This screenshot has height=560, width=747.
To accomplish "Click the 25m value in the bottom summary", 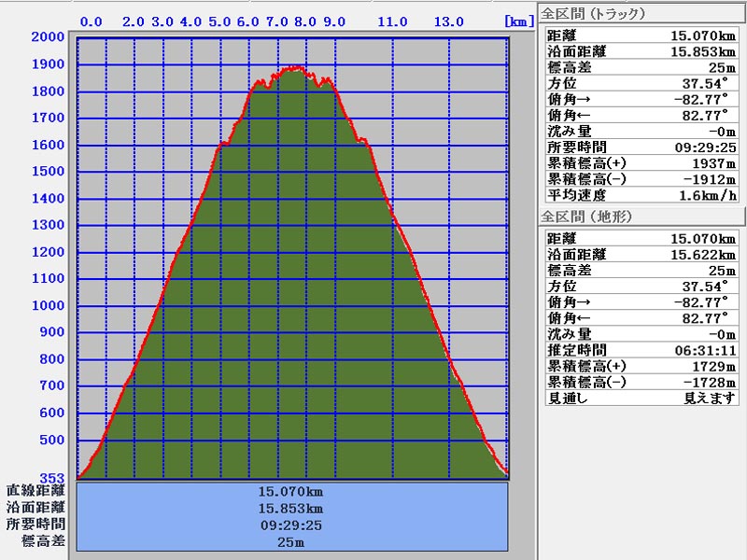I will point(294,541).
